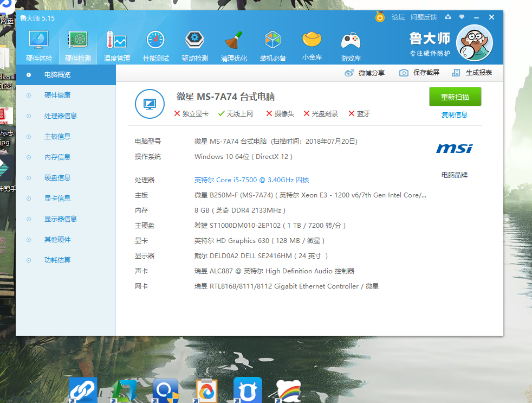The image size is (532, 403).
Task: Click the 希捷 ST1000DM010 hard disk value
Action: (x=270, y=226)
